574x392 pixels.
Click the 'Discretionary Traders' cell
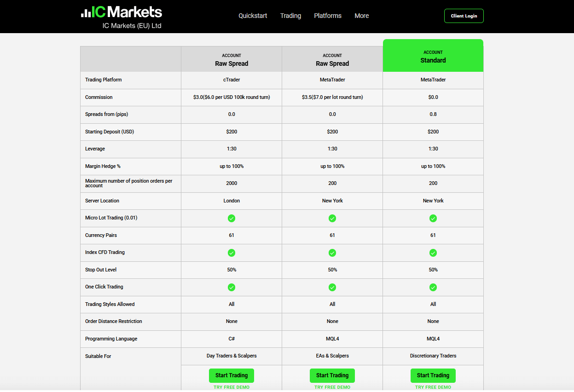[433, 356]
